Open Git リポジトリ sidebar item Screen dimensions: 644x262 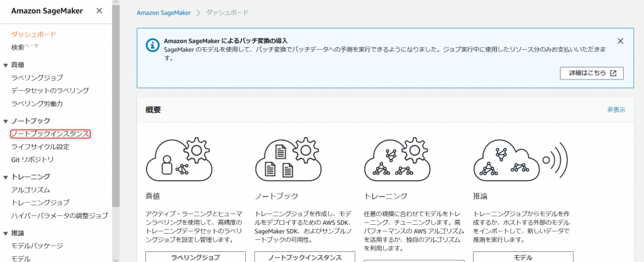(33, 159)
